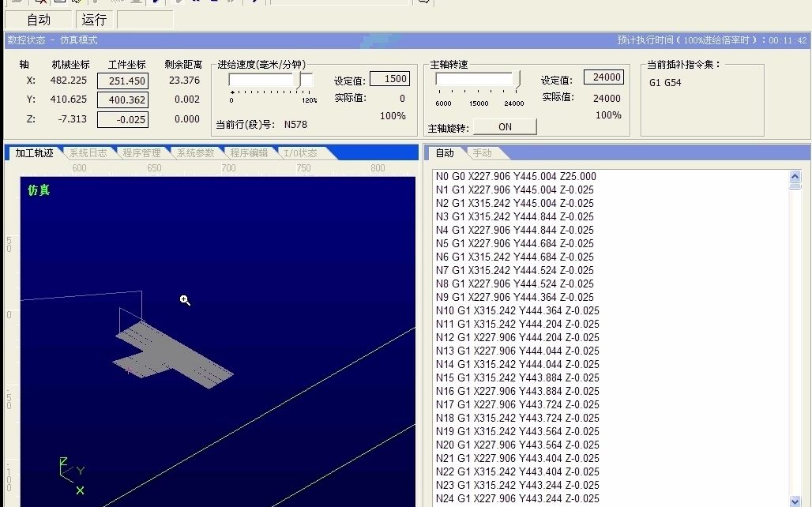Image resolution: width=812 pixels, height=507 pixels.
Task: Click the open file icon on the toolbar
Action: tap(16, 4)
